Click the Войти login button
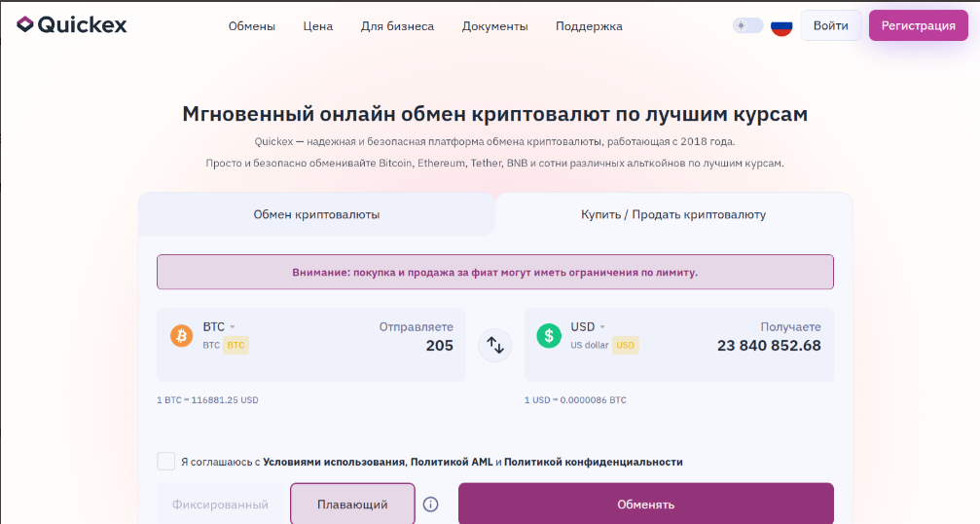The width and height of the screenshot is (980, 524). pyautogui.click(x=831, y=25)
